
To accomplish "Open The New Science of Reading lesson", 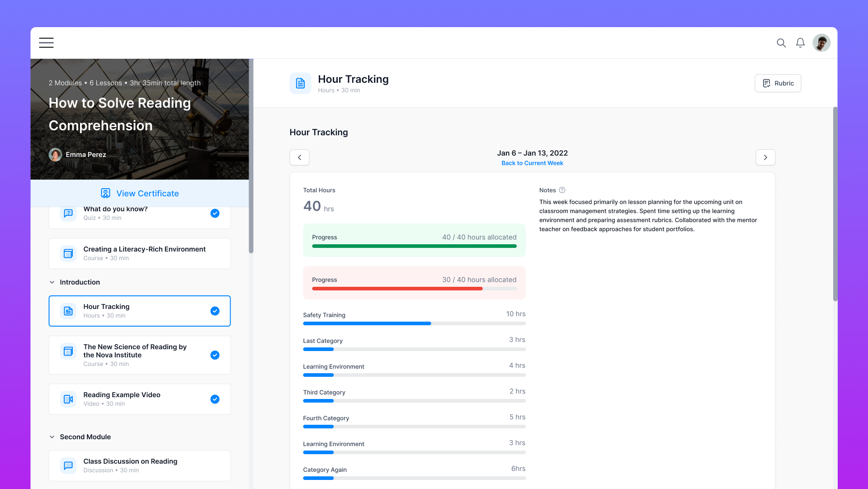I will (x=140, y=355).
